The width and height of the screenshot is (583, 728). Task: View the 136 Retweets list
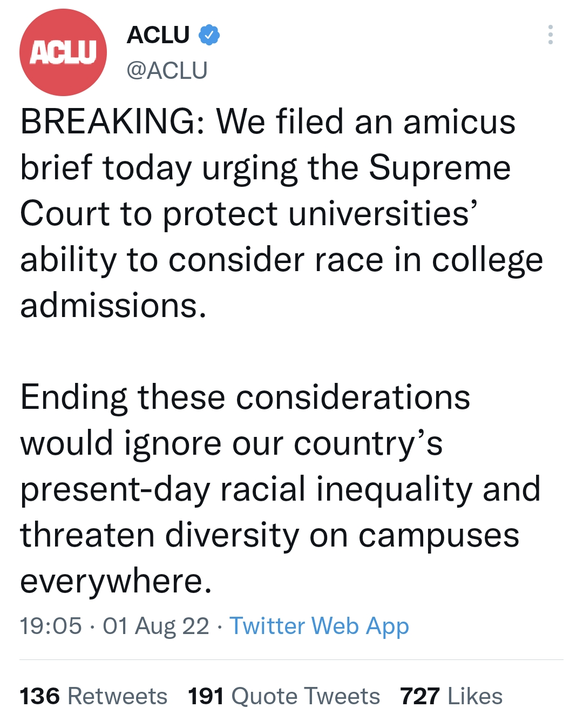point(93,696)
